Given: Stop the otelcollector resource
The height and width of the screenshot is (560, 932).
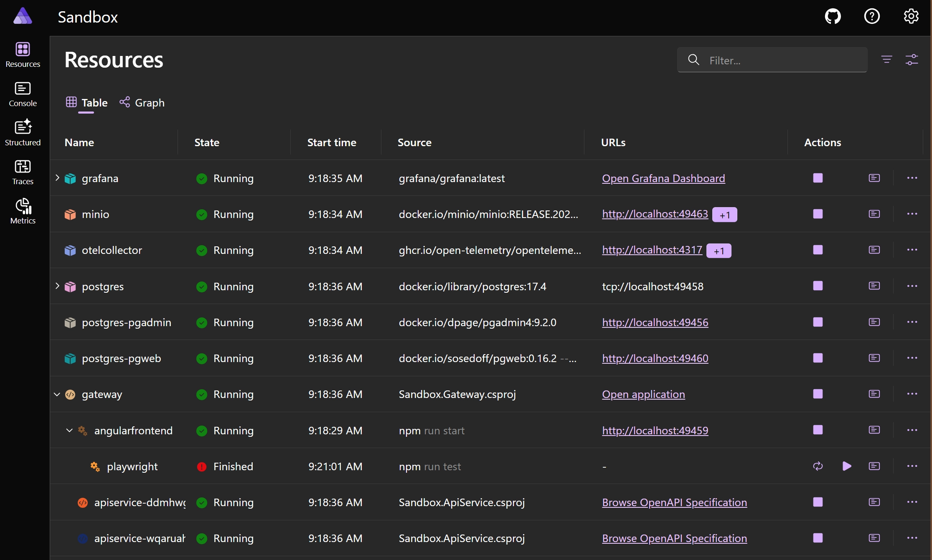Looking at the screenshot, I should 818,250.
